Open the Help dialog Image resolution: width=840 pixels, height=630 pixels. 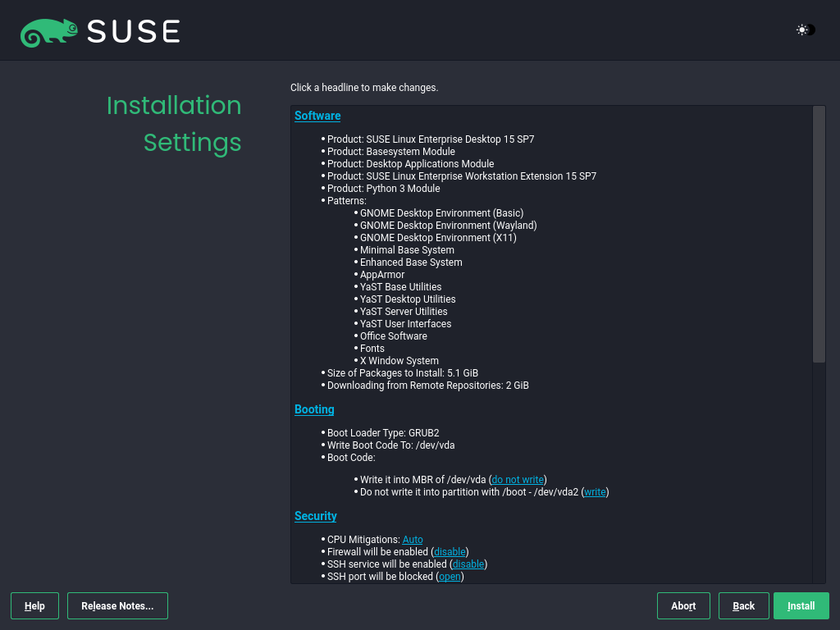[34, 605]
